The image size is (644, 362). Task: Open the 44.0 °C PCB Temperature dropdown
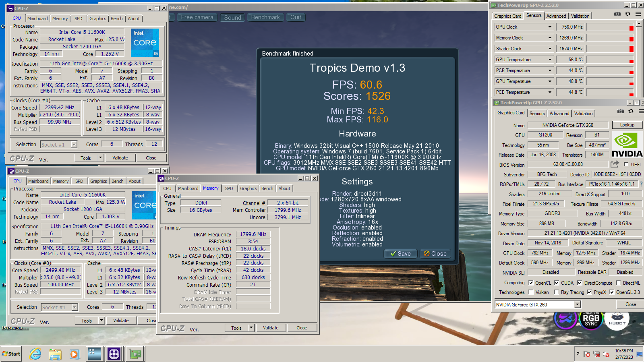pos(550,70)
